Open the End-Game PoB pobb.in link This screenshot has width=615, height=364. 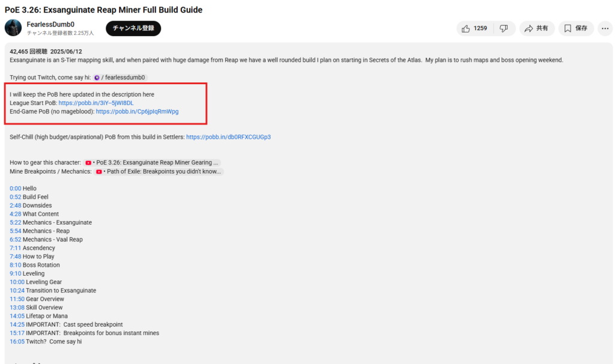[138, 111]
